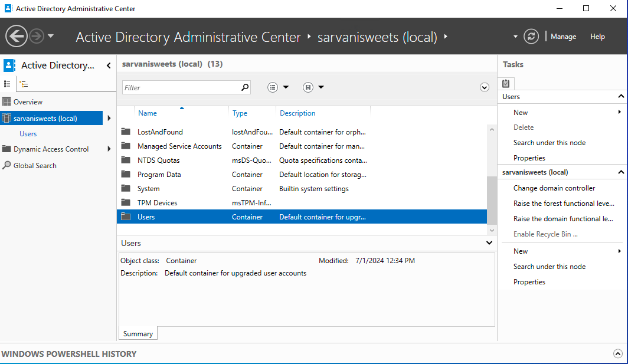Collapse sarvanisweets (local) tasks section
The width and height of the screenshot is (628, 364).
(621, 172)
